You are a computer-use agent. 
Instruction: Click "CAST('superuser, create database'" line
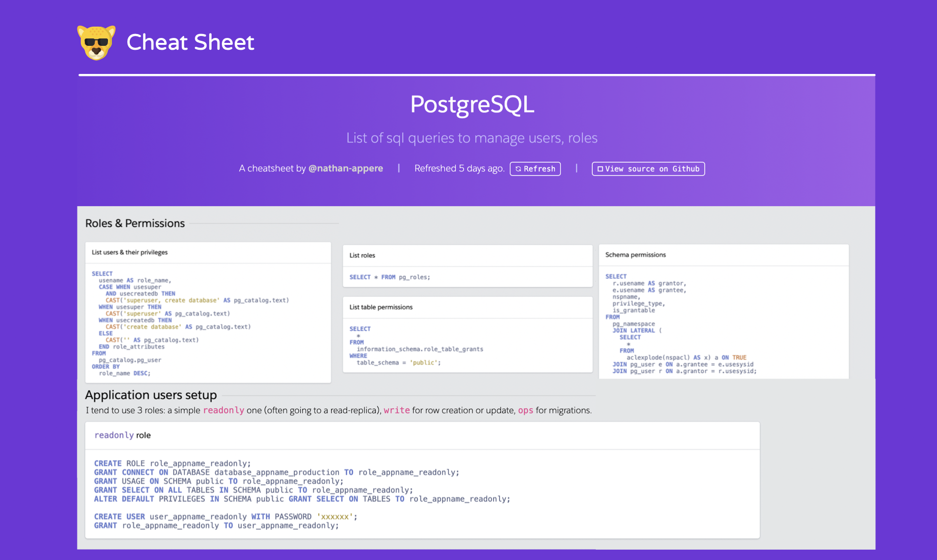[197, 300]
